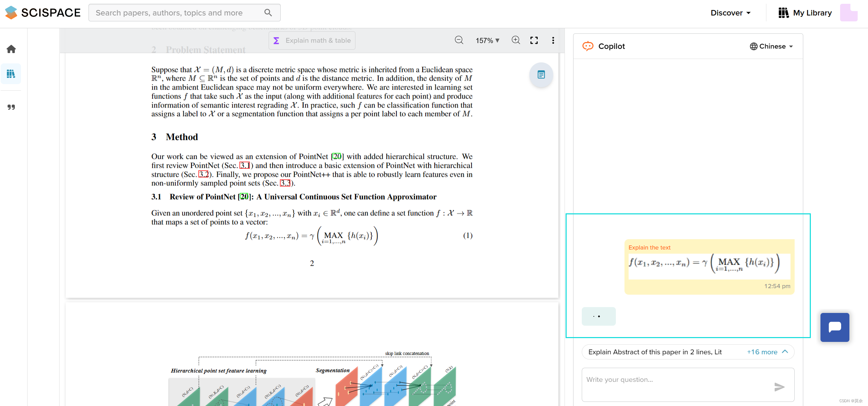868x406 pixels.
Task: Open the blue chat support widget
Action: [x=835, y=327]
